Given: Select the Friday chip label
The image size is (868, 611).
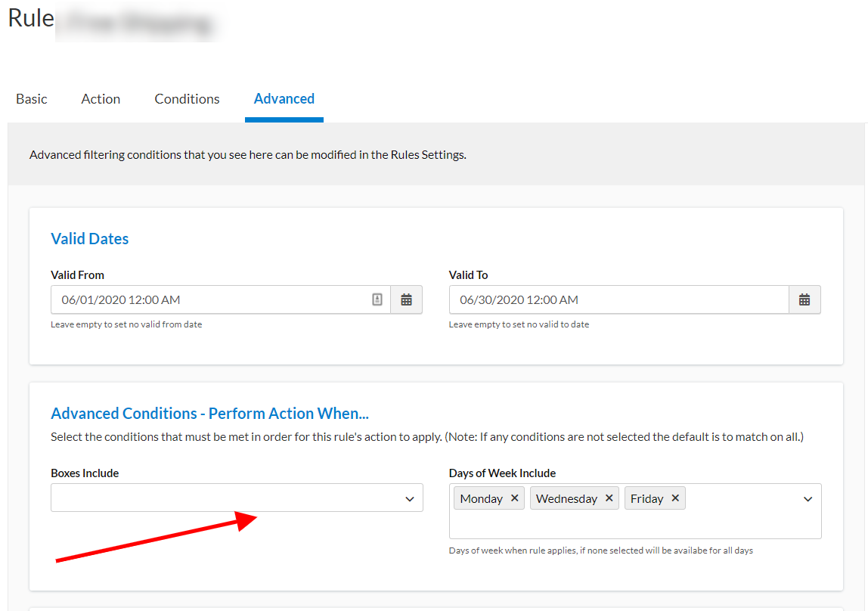Looking at the screenshot, I should pos(646,498).
